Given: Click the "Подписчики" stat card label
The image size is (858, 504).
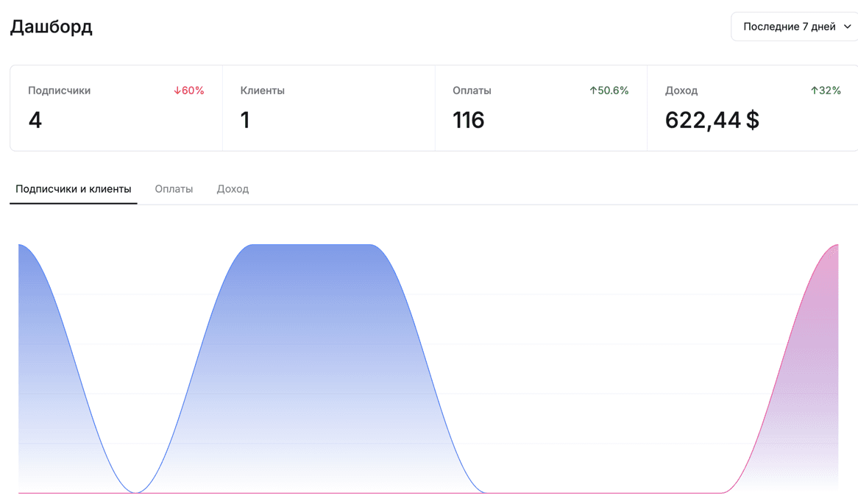Looking at the screenshot, I should pyautogui.click(x=59, y=90).
